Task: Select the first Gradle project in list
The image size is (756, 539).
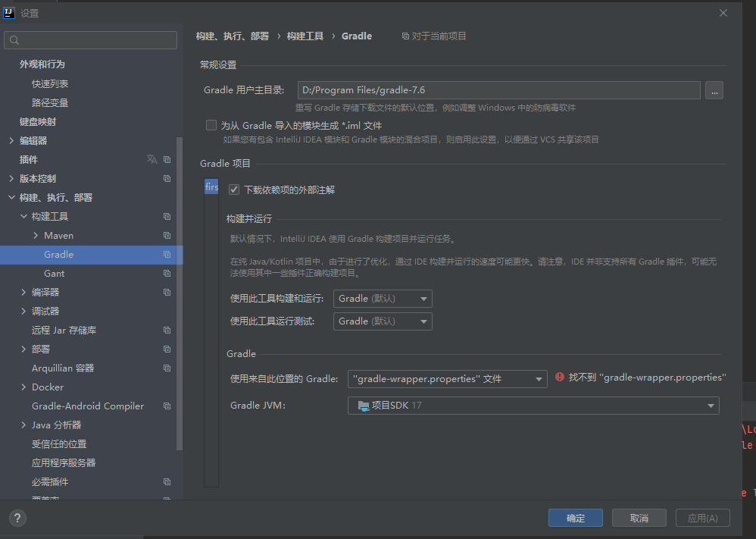Action: pos(211,186)
